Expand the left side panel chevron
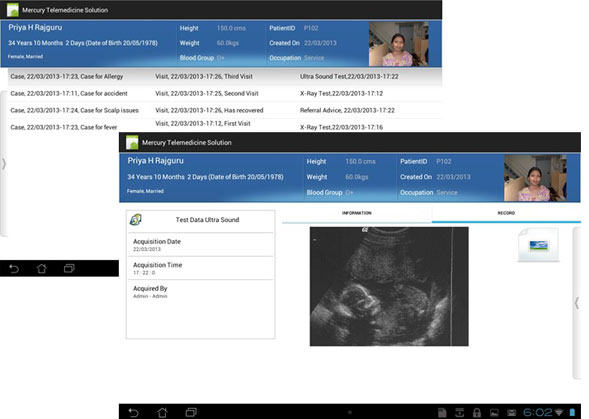Screen dimensions: 589x419 point(4,164)
